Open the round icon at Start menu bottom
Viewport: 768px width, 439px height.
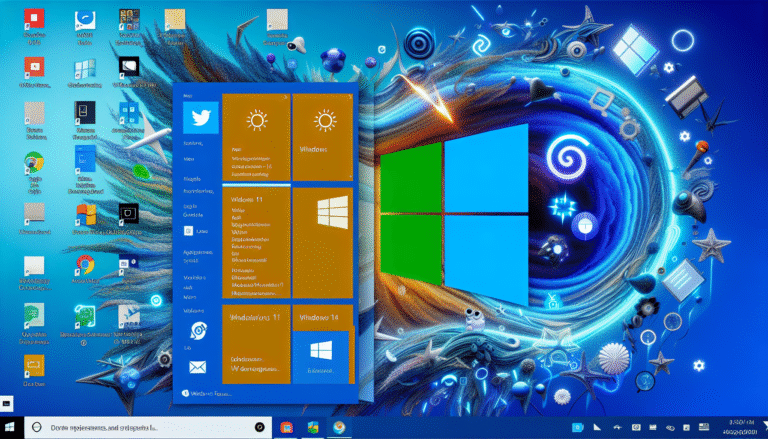[186, 393]
